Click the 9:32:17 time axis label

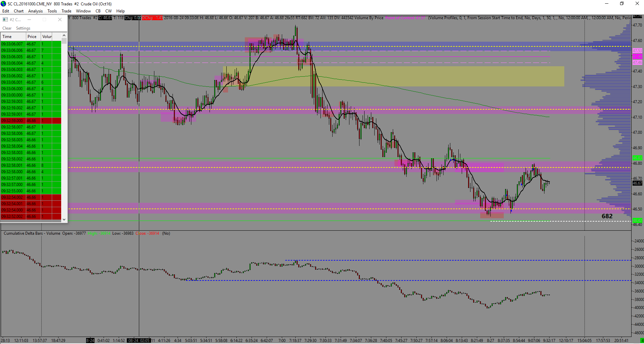point(549,341)
